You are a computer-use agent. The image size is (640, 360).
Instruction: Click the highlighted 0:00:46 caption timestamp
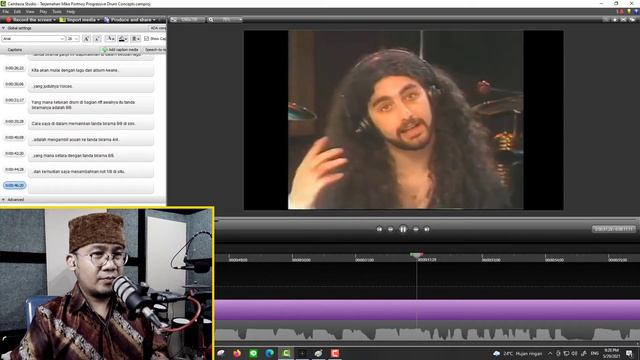pyautogui.click(x=14, y=185)
